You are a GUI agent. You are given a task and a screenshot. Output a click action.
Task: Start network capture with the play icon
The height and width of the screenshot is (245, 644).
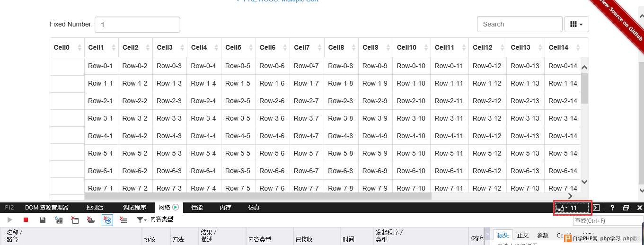coord(10,220)
